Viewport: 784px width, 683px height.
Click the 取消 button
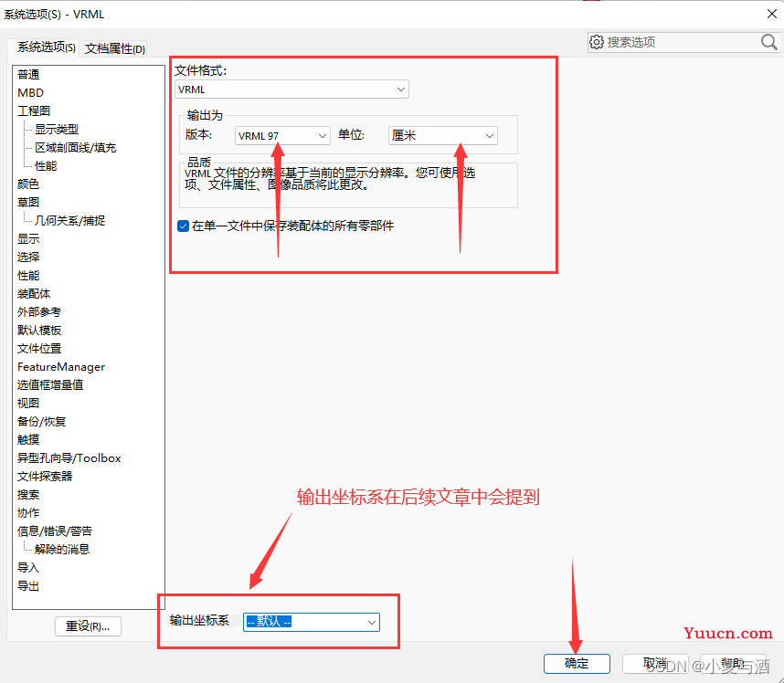click(655, 664)
